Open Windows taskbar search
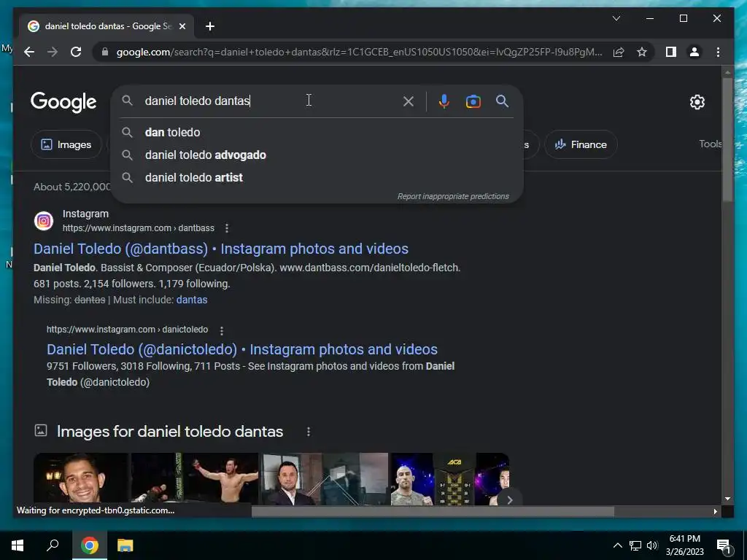Image resolution: width=747 pixels, height=560 pixels. point(53,545)
